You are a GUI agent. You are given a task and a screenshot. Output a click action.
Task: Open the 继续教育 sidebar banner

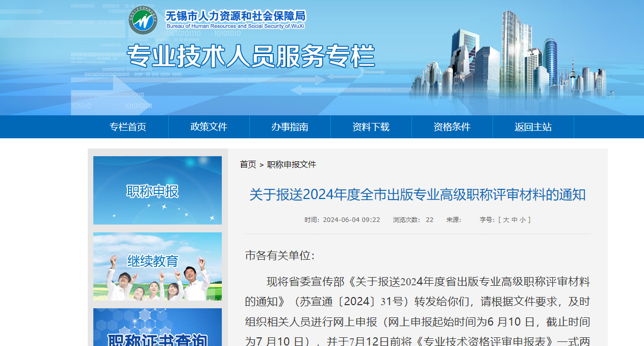[158, 266]
